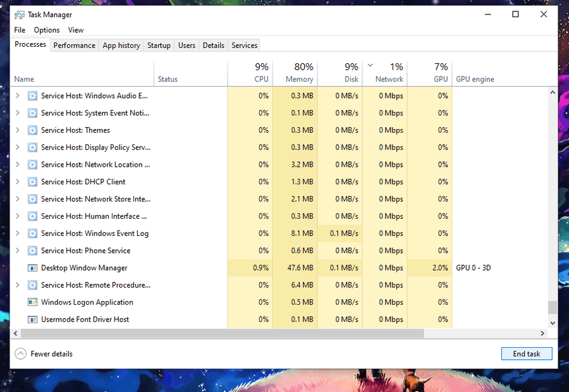The width and height of the screenshot is (569, 392).
Task: Click the End task button
Action: (527, 353)
